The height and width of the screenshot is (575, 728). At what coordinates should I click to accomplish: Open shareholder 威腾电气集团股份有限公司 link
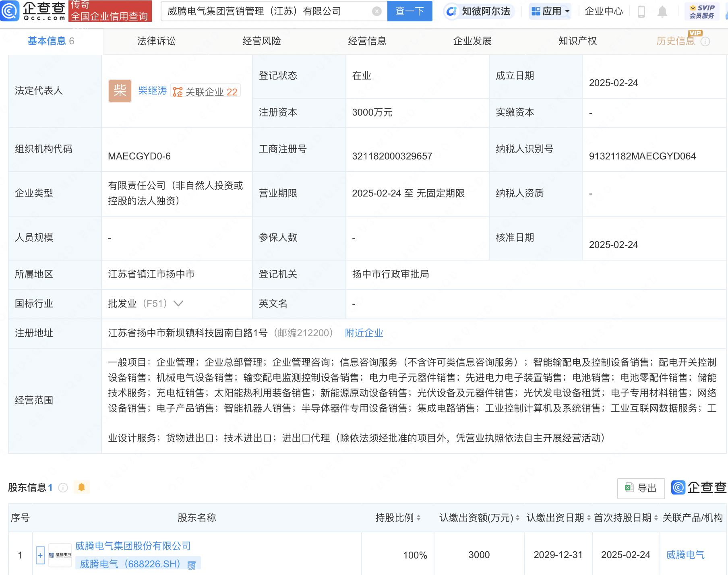(x=133, y=546)
